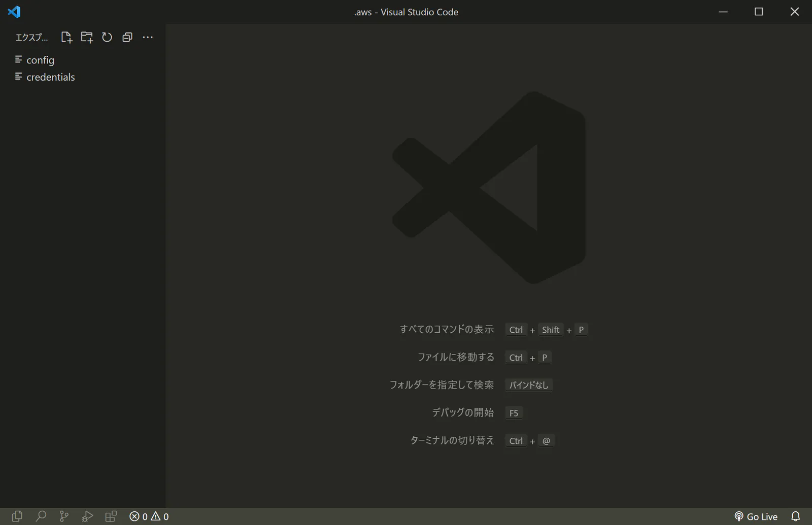Refresh the Explorer file list
This screenshot has width=812, height=525.
pos(107,37)
